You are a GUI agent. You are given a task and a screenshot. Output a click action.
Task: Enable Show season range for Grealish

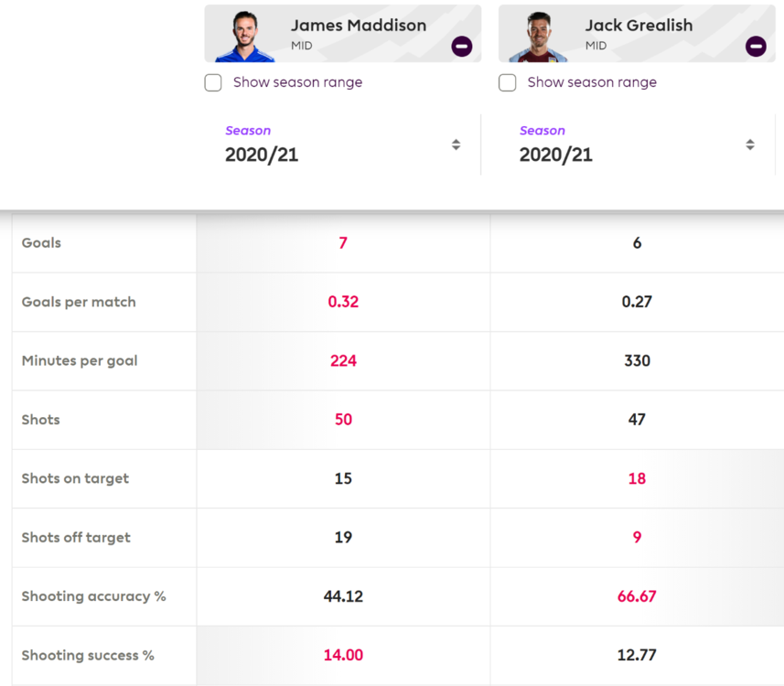(507, 82)
